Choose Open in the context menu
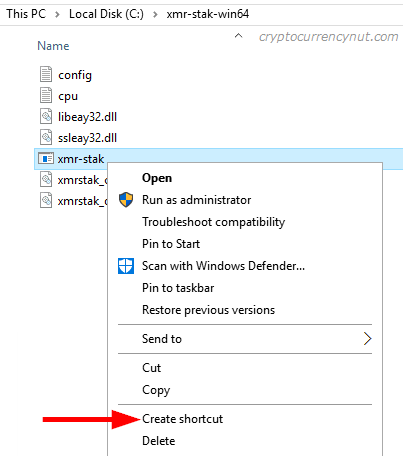Screen dimensions: 403x456 click(157, 178)
